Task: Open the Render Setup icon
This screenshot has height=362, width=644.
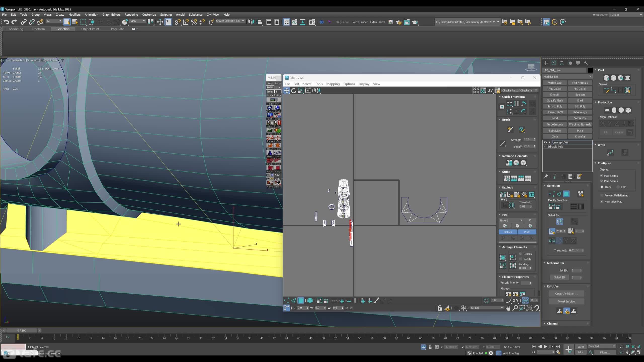Action: coord(399,22)
